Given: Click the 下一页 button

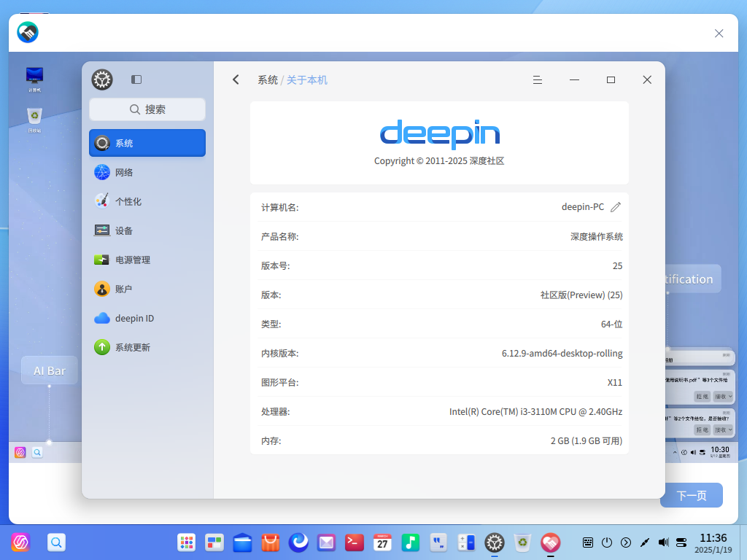Looking at the screenshot, I should 691,495.
